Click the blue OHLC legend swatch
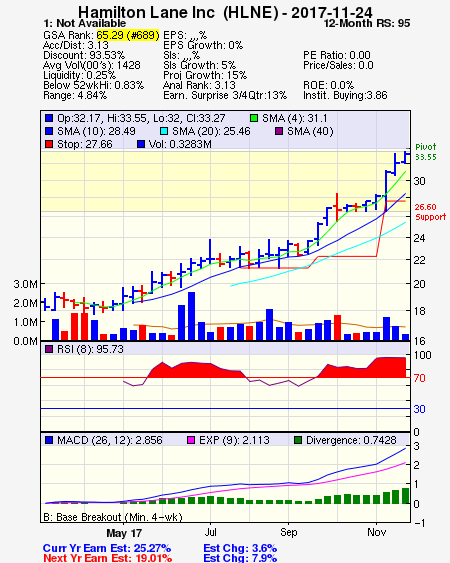The height and width of the screenshot is (563, 450). point(49,118)
